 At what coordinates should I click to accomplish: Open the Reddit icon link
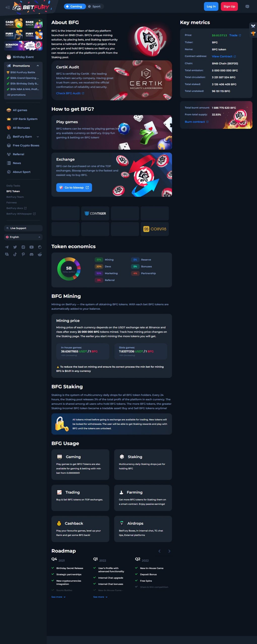pyautogui.click(x=40, y=254)
